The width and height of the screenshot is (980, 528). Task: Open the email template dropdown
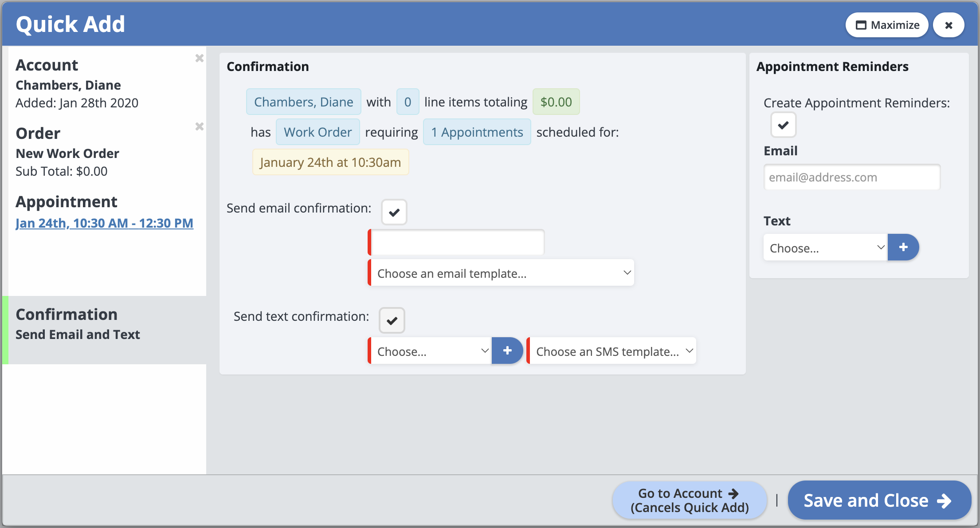point(502,273)
